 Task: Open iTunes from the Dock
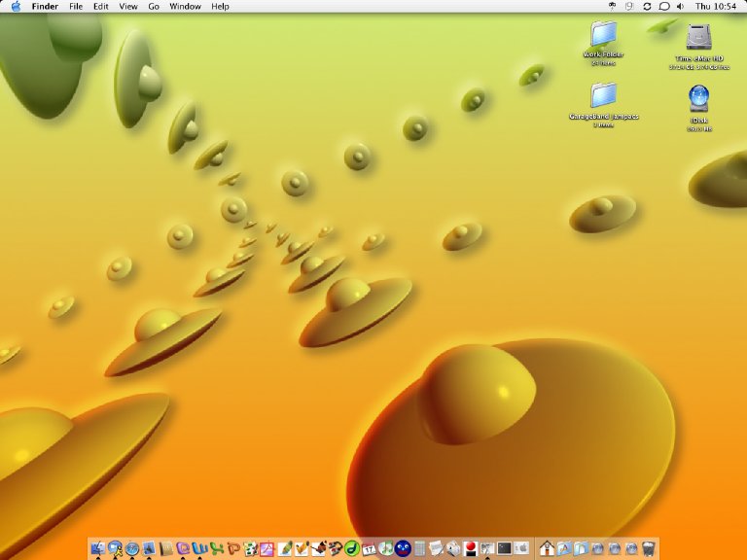tap(386, 548)
